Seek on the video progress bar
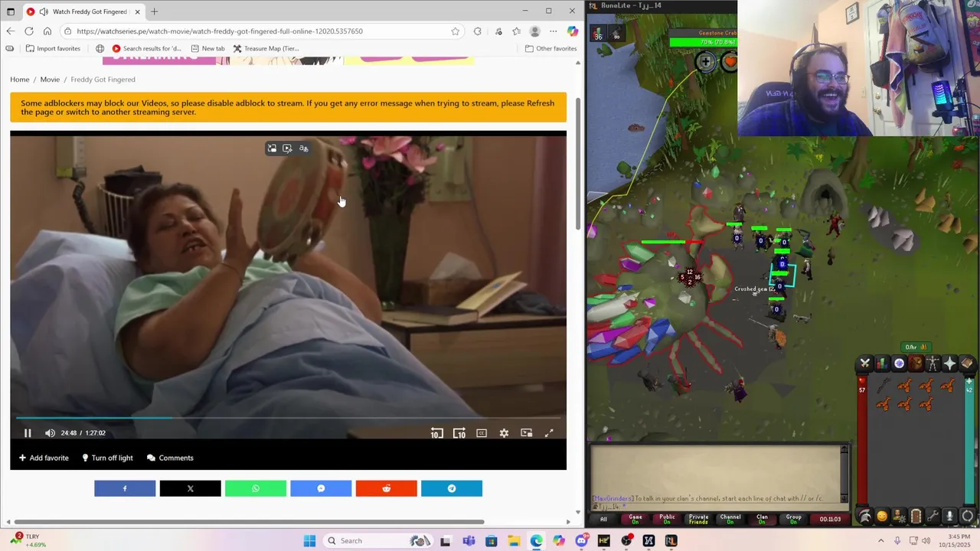Image resolution: width=980 pixels, height=551 pixels. [289, 418]
